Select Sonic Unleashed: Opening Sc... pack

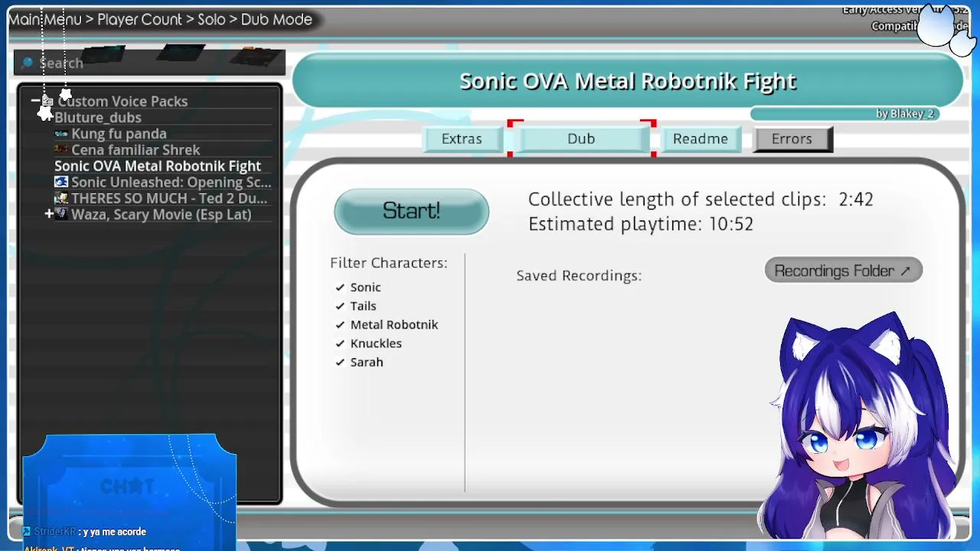pyautogui.click(x=171, y=182)
